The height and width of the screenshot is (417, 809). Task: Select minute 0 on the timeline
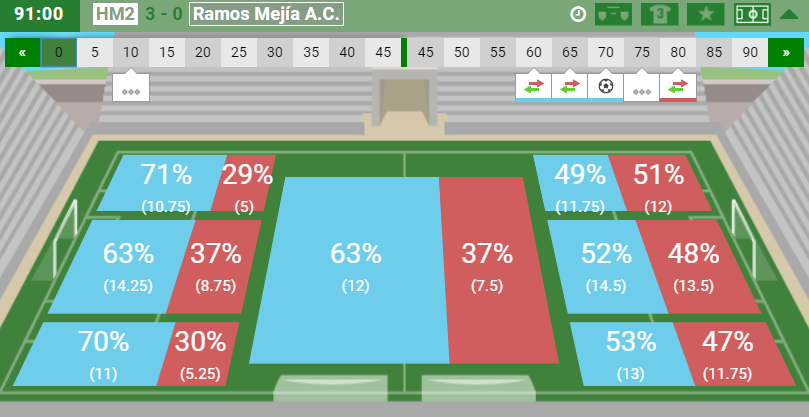(59, 53)
